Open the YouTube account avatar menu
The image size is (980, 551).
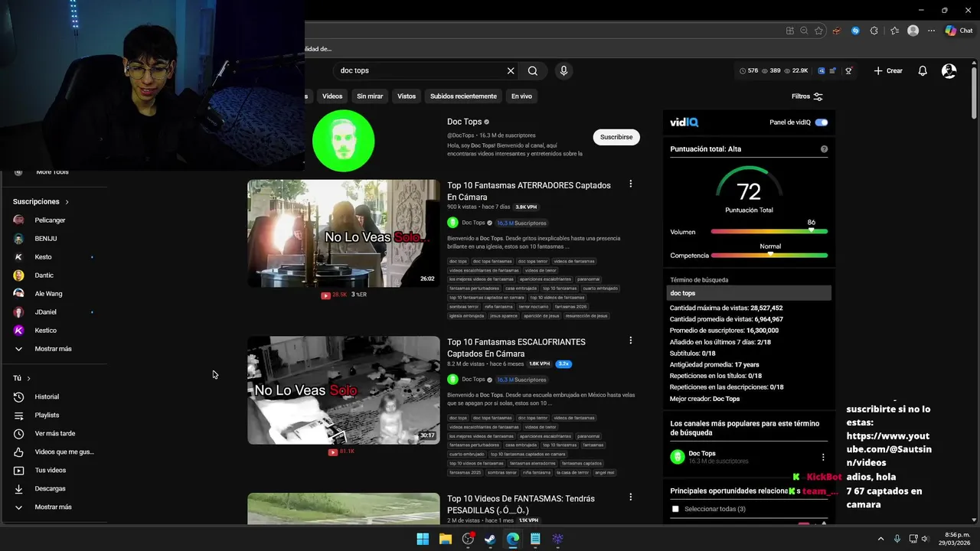coord(949,70)
